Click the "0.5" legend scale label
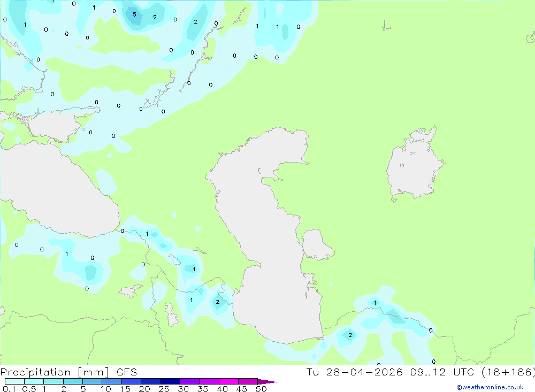535x392 pixels. [29, 389]
